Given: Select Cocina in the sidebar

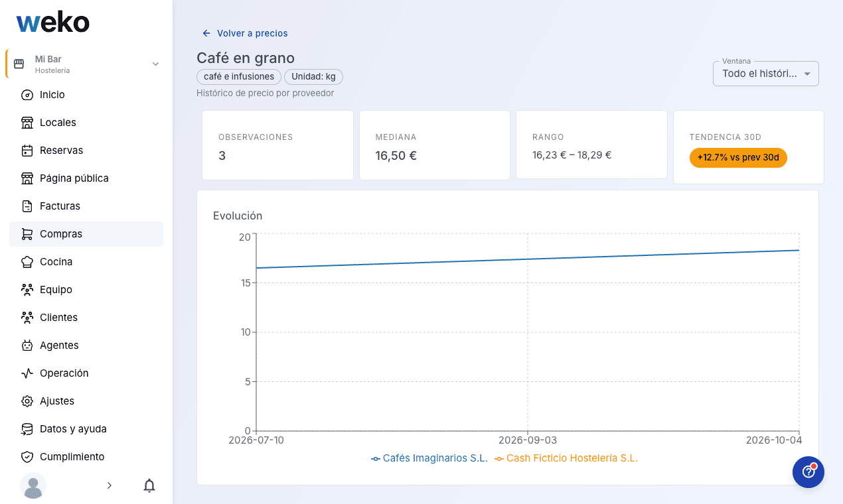Looking at the screenshot, I should pyautogui.click(x=86, y=262).
